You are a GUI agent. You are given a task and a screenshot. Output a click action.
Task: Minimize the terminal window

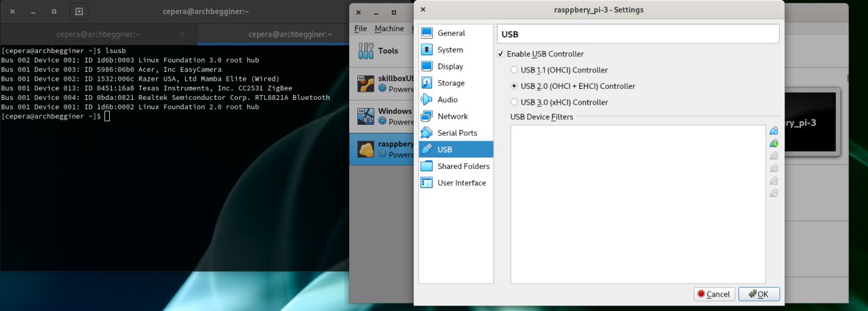click(x=34, y=12)
